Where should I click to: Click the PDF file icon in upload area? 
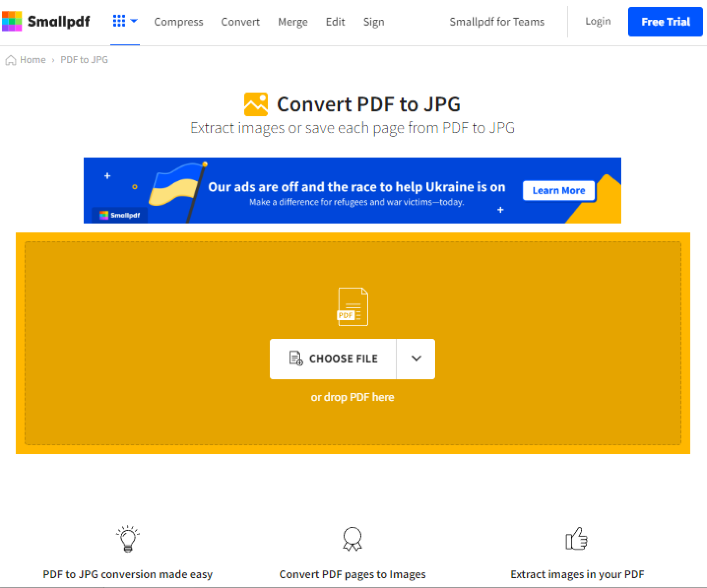[x=352, y=306]
